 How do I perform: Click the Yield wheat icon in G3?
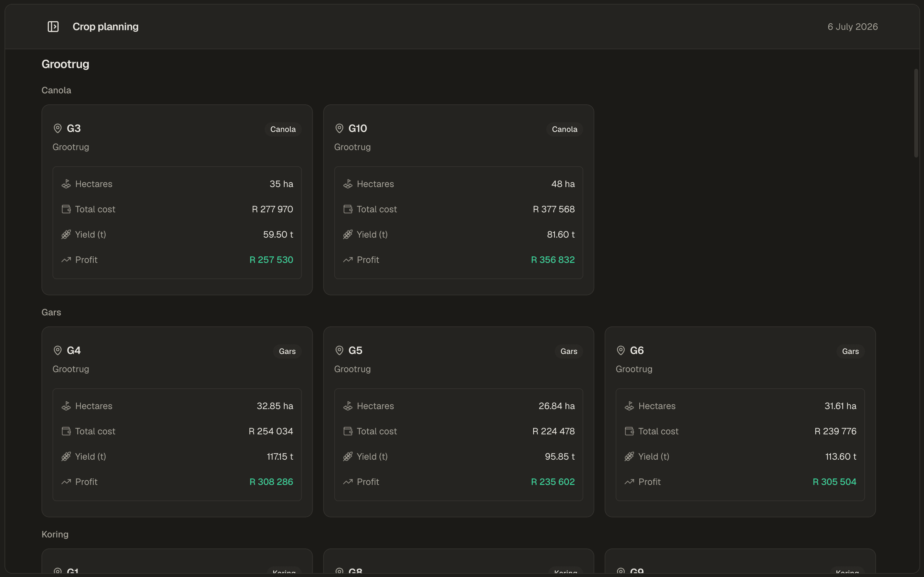tap(66, 234)
